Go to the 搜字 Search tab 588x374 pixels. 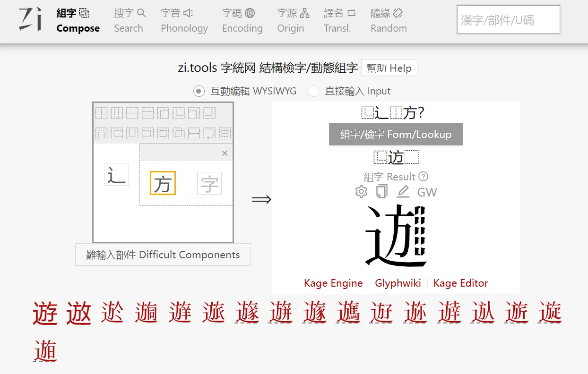pos(130,21)
